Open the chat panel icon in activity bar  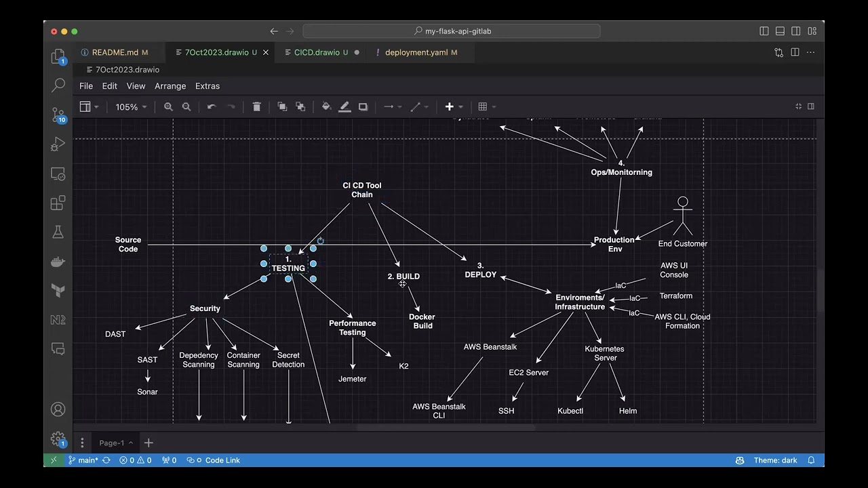point(58,349)
